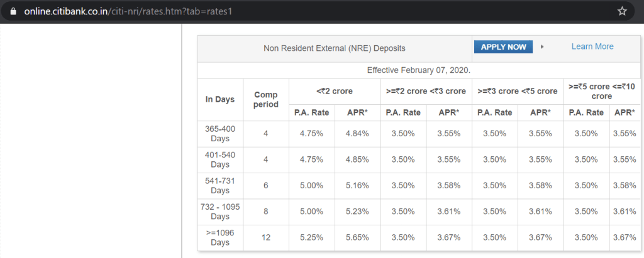This screenshot has height=258, width=644.
Task: Select the 5.25% P.A. Rate cell
Action: coord(311,238)
